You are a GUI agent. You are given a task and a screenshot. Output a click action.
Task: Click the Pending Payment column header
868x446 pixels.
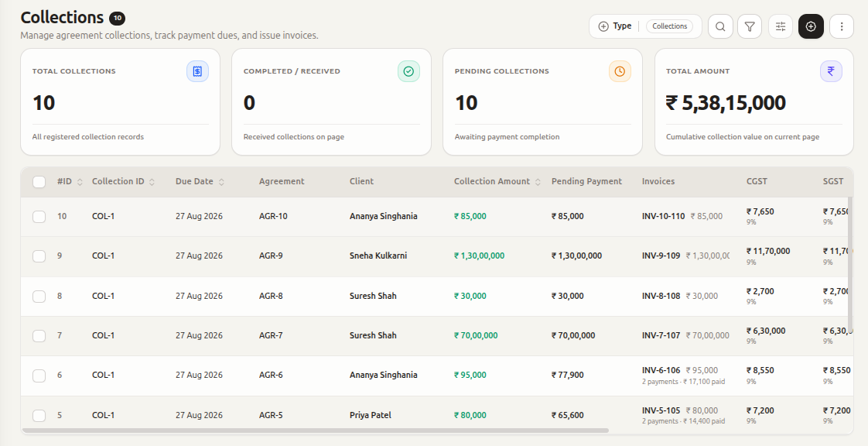(x=586, y=181)
